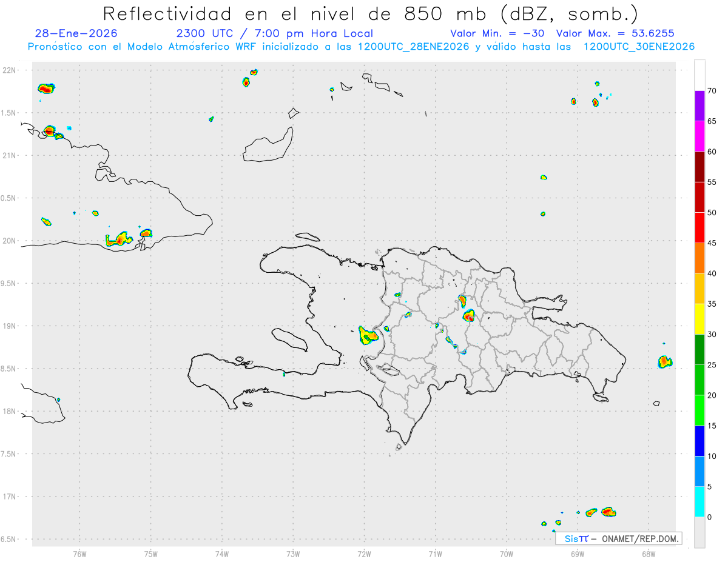Click the longitude axis label '69W'
This screenshot has height=562, width=728.
(577, 554)
